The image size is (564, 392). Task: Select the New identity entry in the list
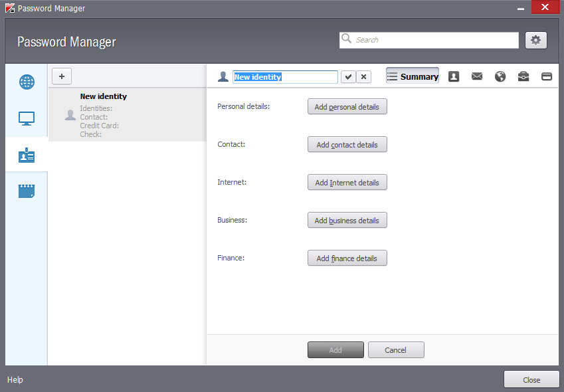[128, 115]
